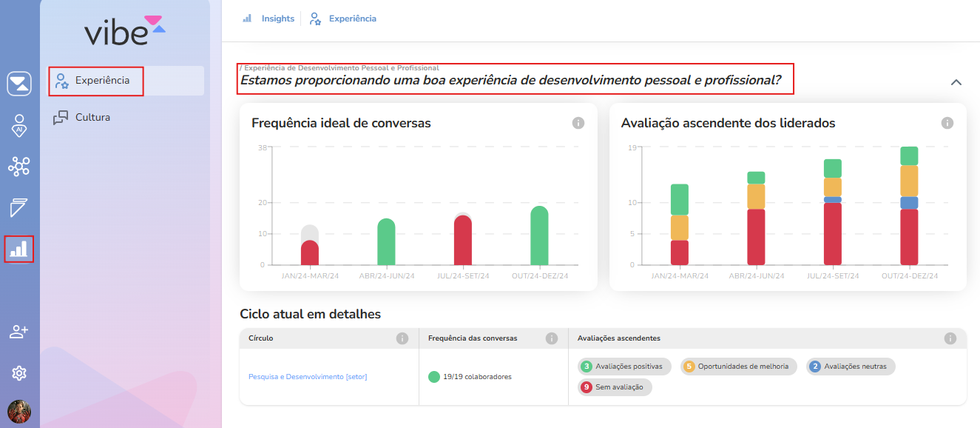This screenshot has width=980, height=428.
Task: Go to Experiência in the breadcrumb
Action: click(x=343, y=19)
